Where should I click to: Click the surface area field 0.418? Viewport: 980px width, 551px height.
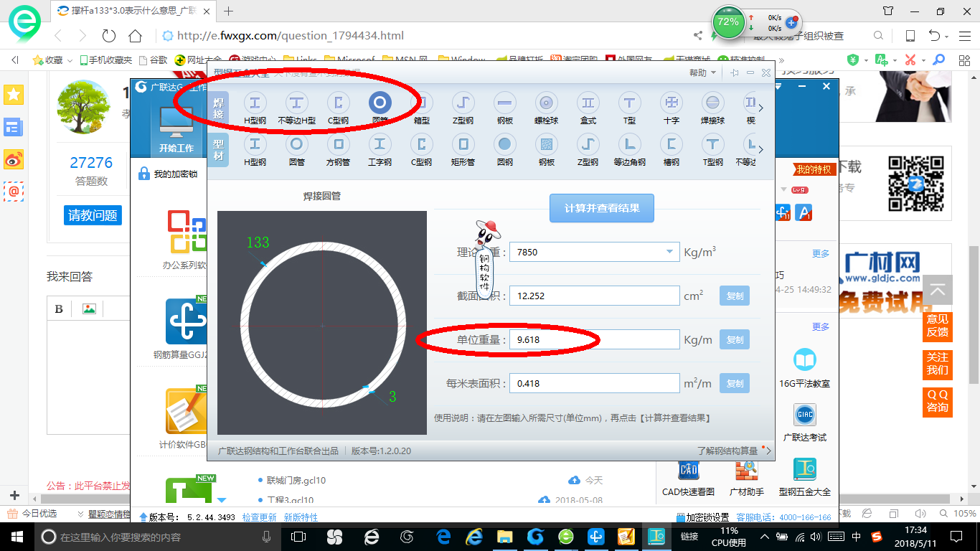coord(594,383)
